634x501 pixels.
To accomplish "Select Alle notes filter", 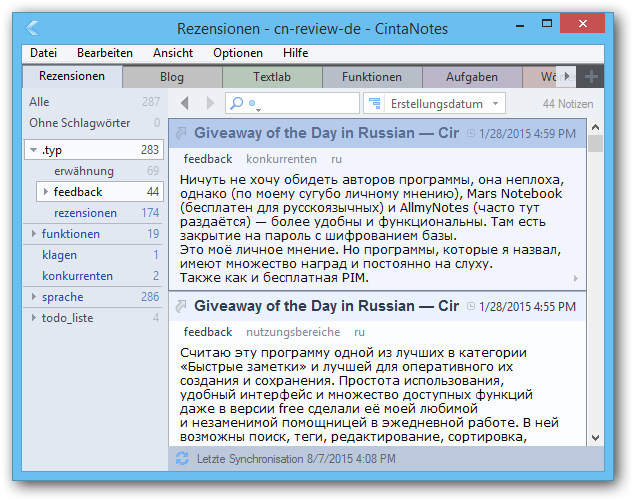I will click(94, 102).
